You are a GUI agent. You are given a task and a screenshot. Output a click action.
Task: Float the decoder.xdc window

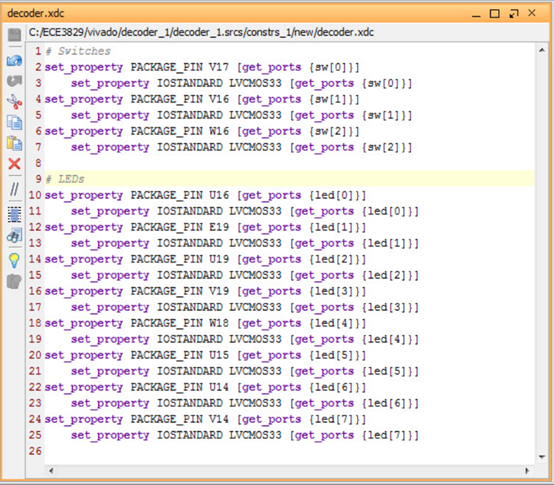pos(513,14)
